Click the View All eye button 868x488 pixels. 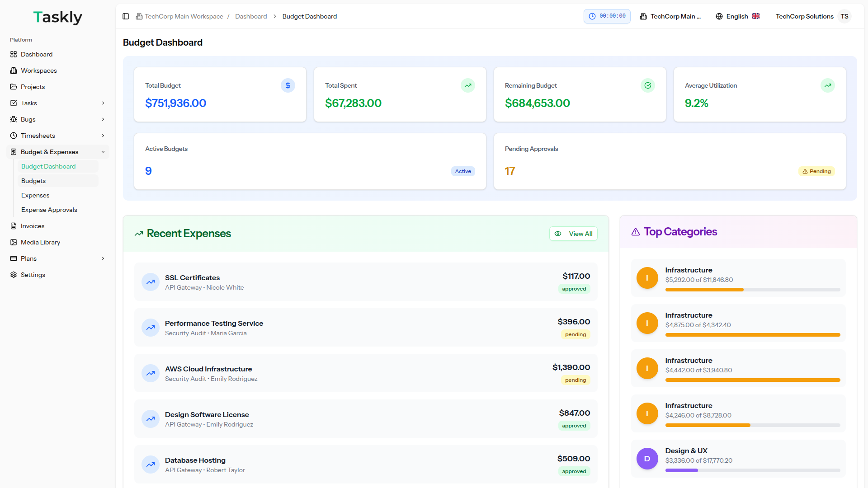pos(573,234)
